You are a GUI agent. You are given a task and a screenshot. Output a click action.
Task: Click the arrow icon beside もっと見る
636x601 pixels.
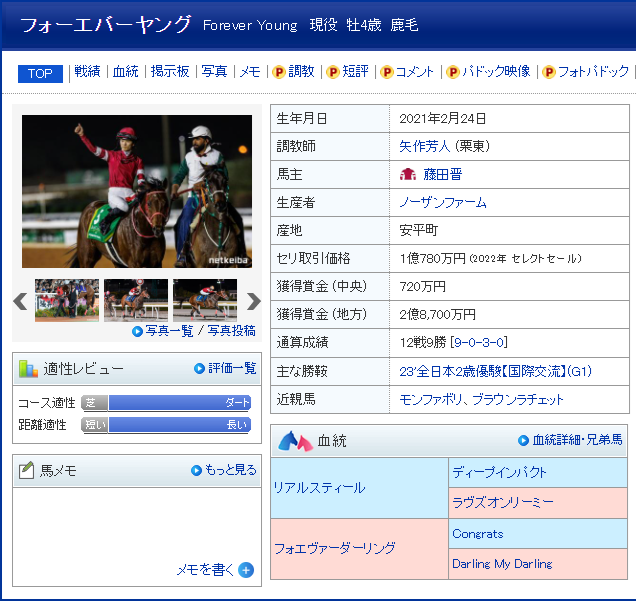[196, 470]
